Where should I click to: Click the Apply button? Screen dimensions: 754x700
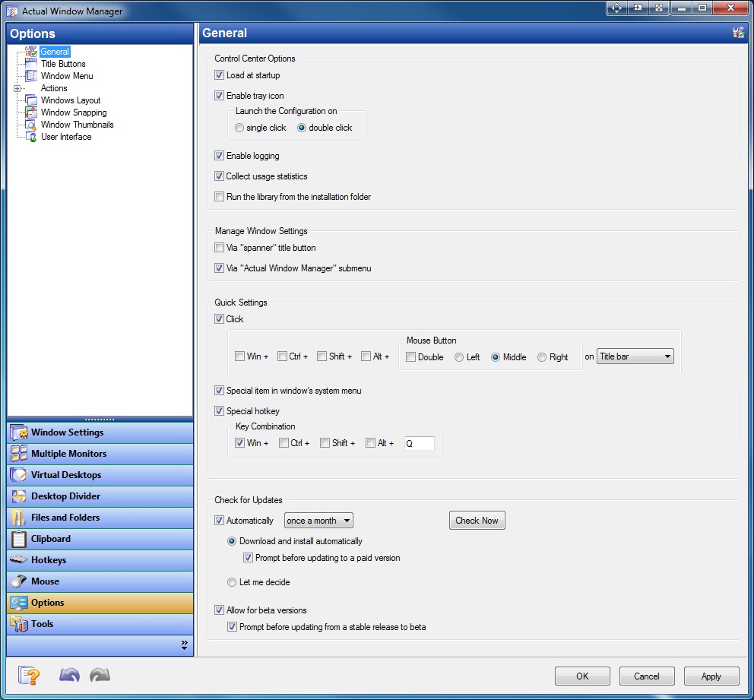(711, 676)
